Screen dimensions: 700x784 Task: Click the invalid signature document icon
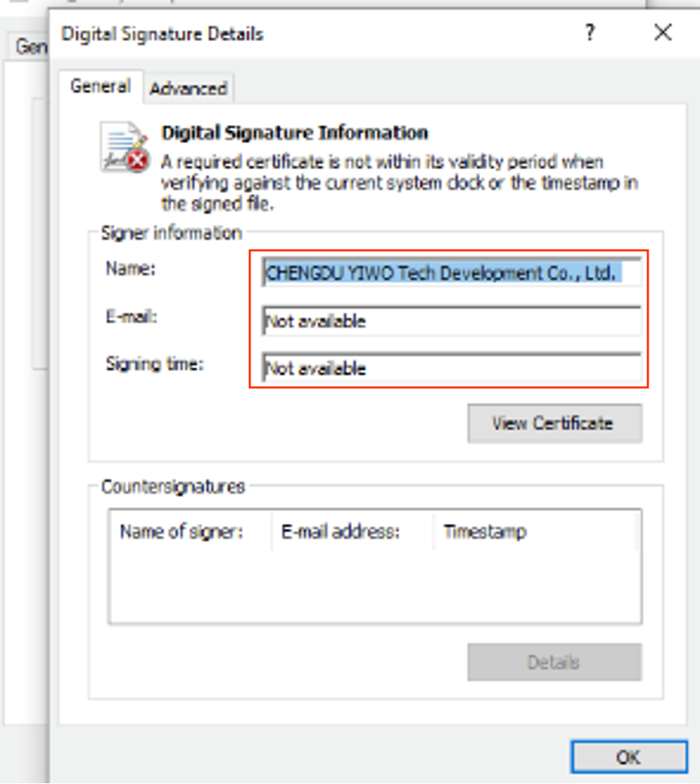coord(125,147)
